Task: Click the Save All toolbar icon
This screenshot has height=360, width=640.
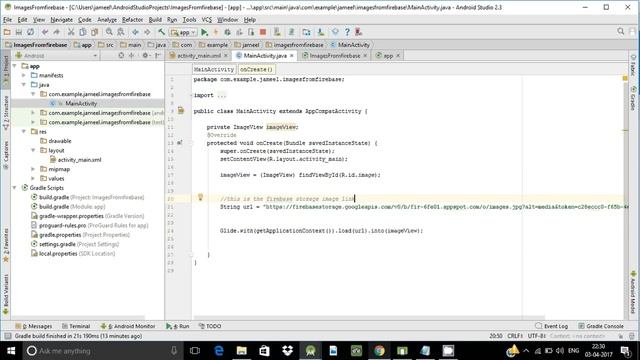Action: tap(19, 32)
